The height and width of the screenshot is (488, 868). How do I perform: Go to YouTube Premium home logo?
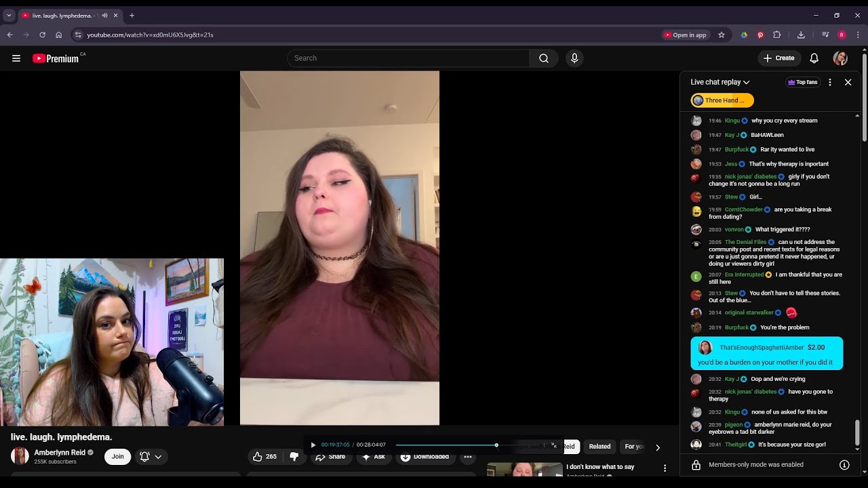(56, 58)
